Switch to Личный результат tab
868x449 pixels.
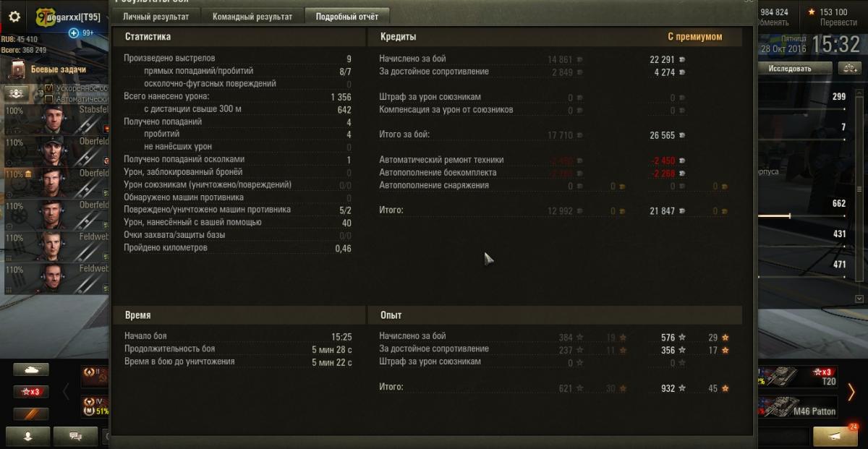[x=156, y=16]
